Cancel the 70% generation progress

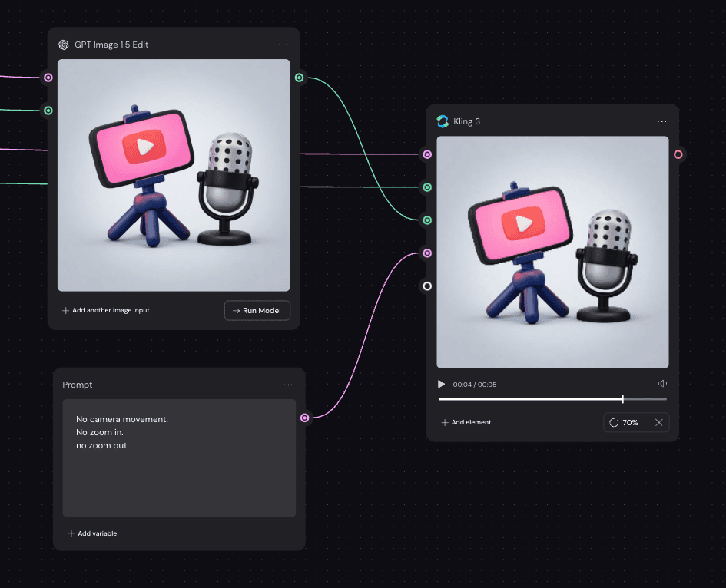click(659, 422)
